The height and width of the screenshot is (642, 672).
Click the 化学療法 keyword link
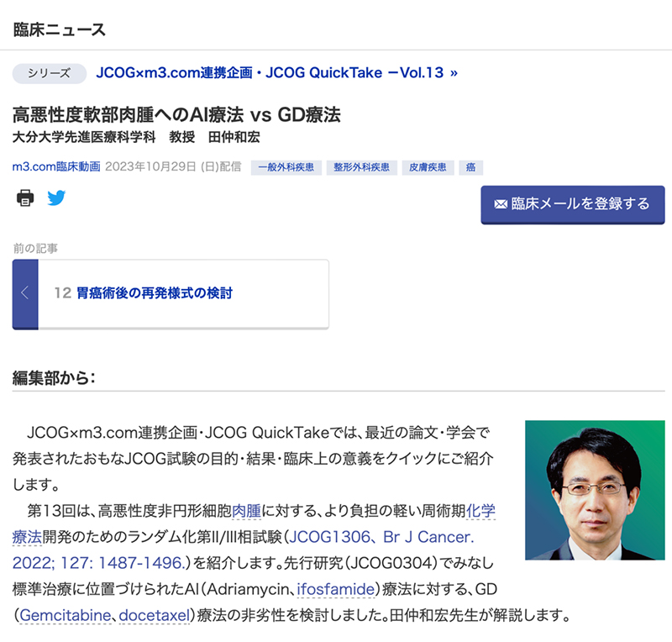480,511
